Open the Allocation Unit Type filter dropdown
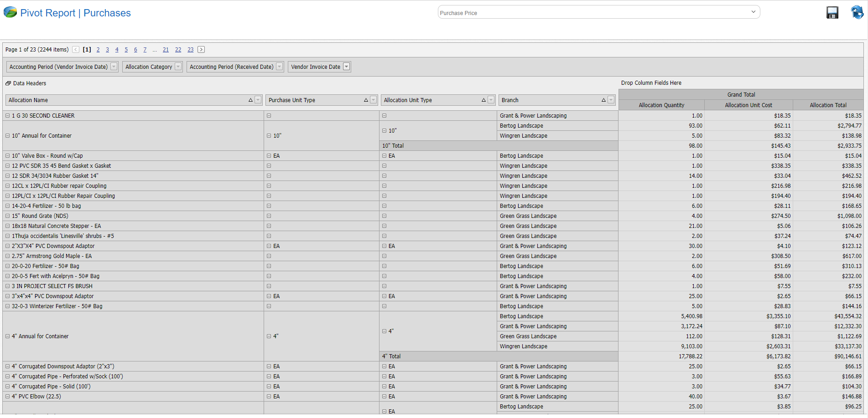 pyautogui.click(x=491, y=100)
